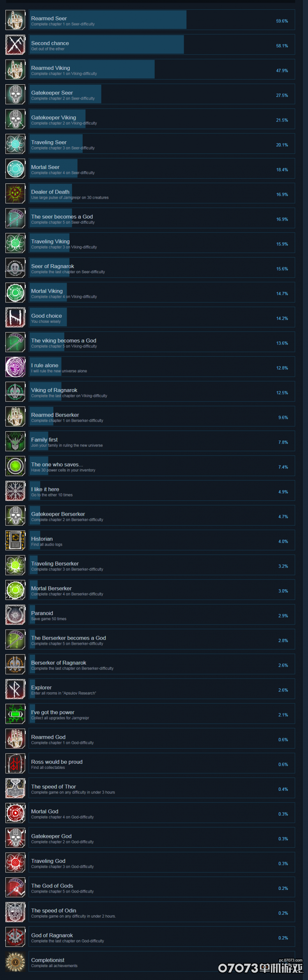Click the I like it here icon

click(16, 491)
